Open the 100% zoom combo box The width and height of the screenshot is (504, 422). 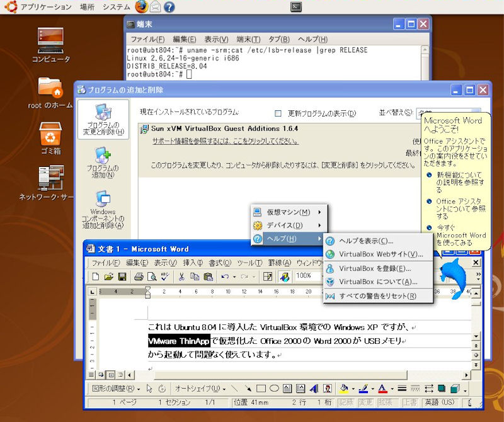(309, 276)
